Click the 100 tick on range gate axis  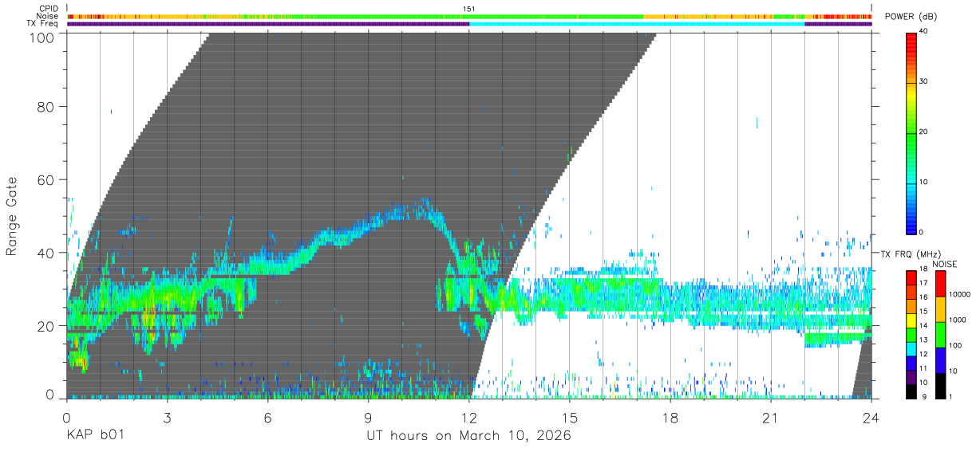[42, 37]
